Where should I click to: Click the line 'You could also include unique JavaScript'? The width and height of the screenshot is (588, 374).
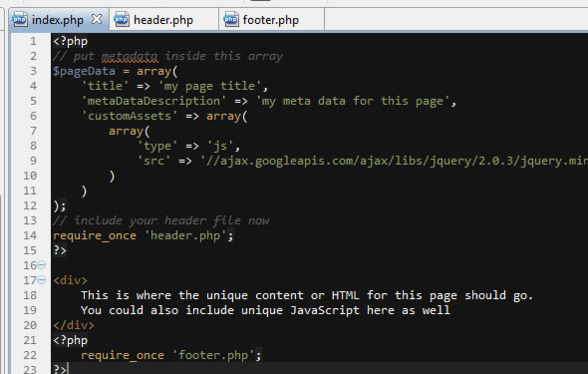click(x=265, y=310)
